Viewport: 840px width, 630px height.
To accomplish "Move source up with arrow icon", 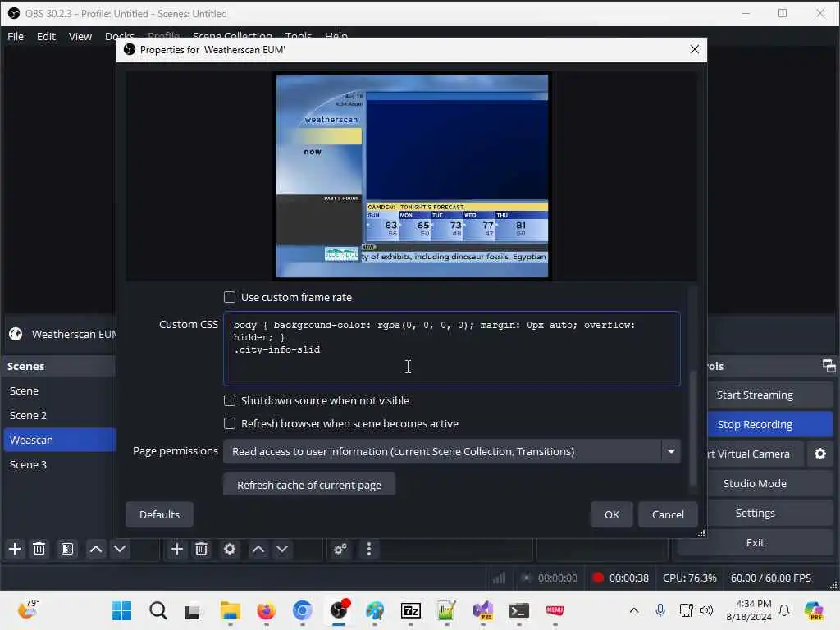I will point(258,549).
